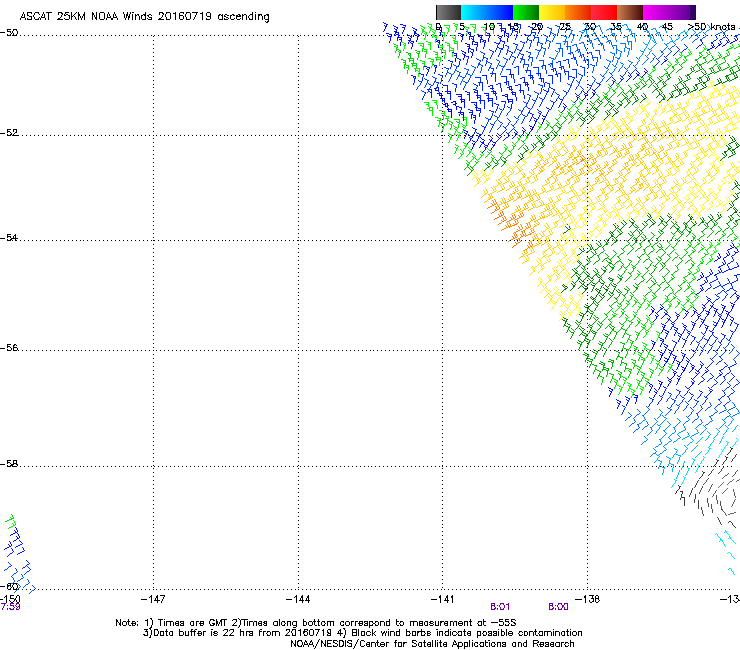Viewport: 740px width, 650px height.
Task: Click the brown segment of the color bar
Action: [x=630, y=12]
